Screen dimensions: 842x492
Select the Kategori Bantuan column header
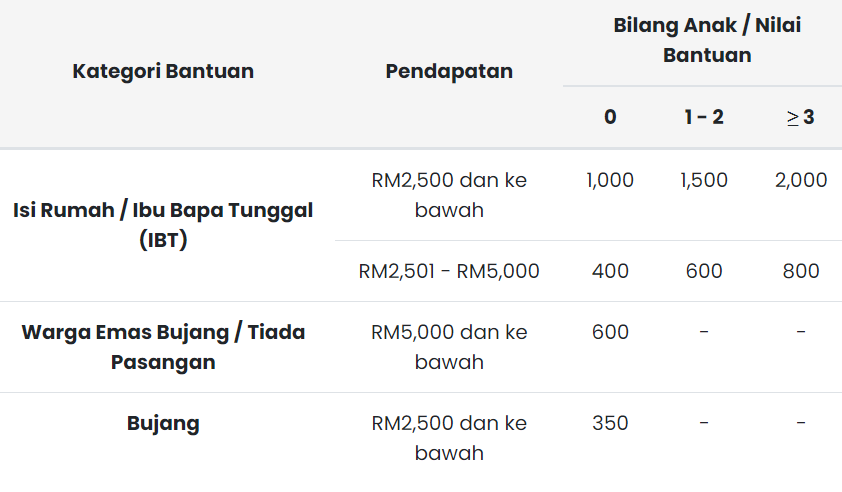coord(163,71)
